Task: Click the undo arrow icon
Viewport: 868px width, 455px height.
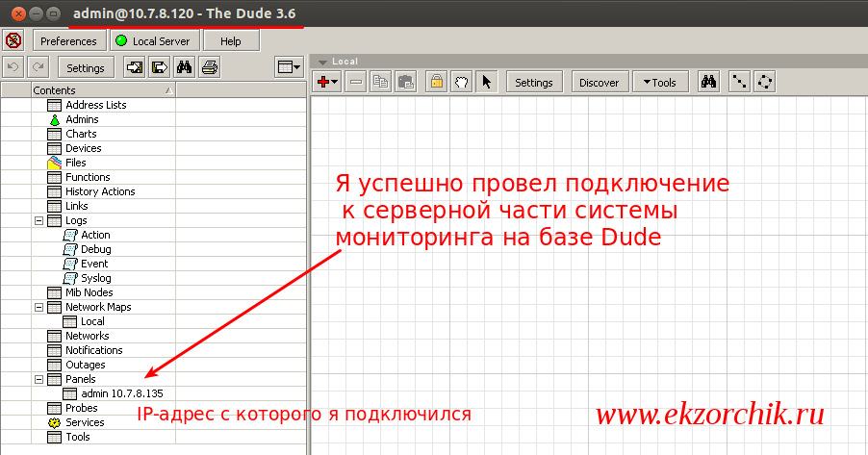Action: (13, 67)
